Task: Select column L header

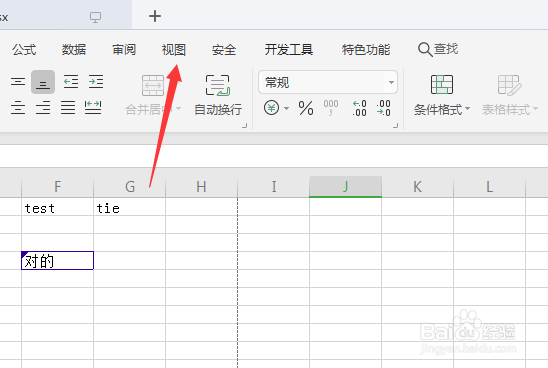Action: (490, 187)
